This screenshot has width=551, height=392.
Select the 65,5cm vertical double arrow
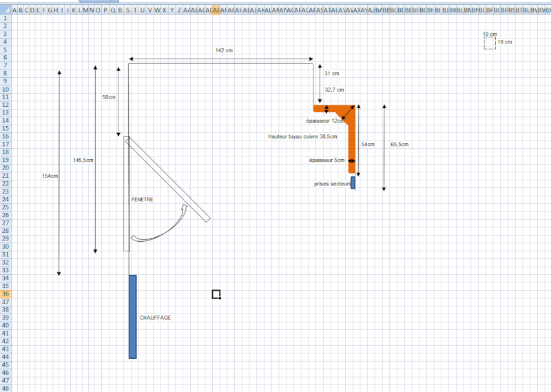384,147
